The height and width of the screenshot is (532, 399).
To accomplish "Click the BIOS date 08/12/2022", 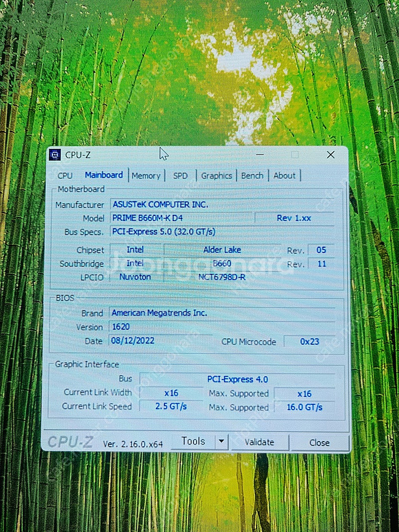I will point(160,340).
